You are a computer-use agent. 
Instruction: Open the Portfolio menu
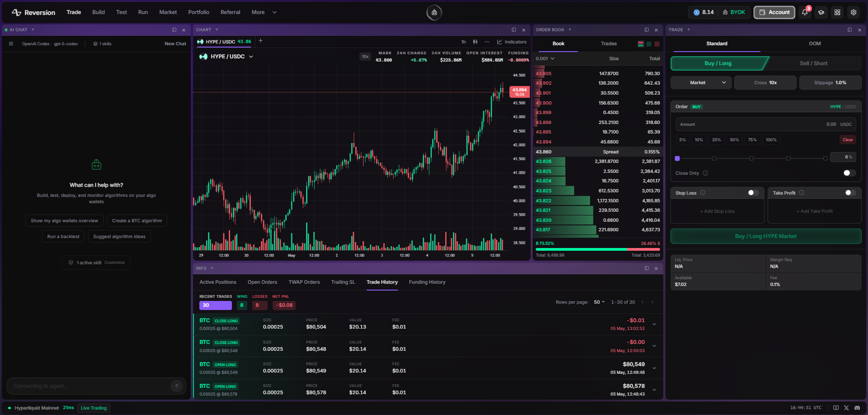[198, 12]
